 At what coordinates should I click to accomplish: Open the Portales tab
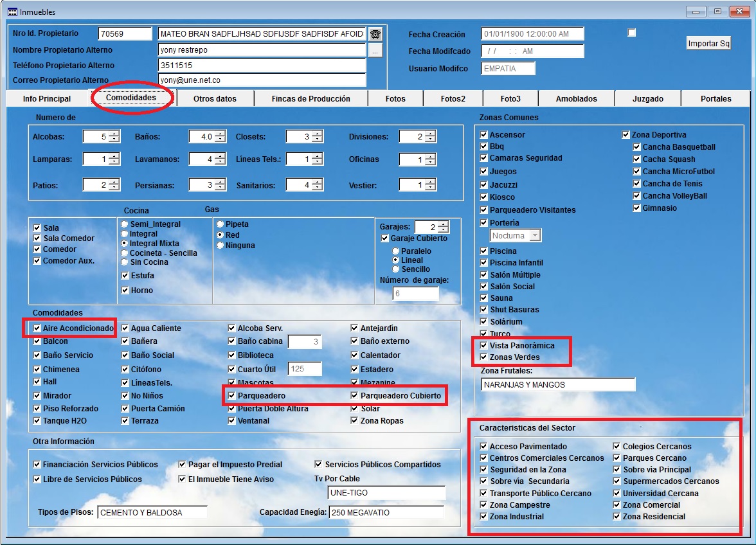tap(716, 99)
